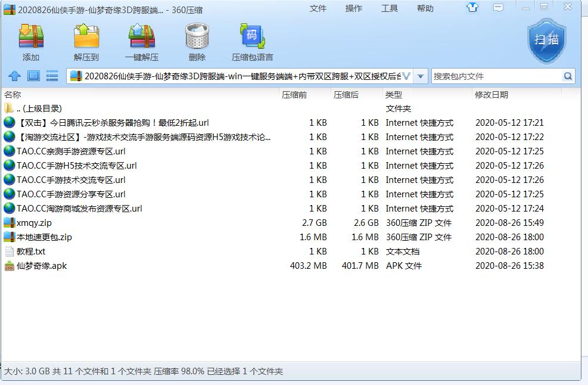Click the 删除 (Delete) toolbar icon
This screenshot has height=385, width=588.
pyautogui.click(x=197, y=41)
